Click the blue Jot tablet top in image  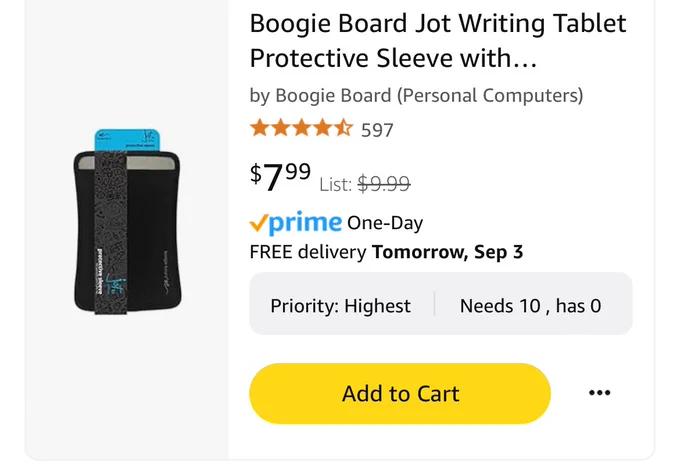pyautogui.click(x=127, y=140)
